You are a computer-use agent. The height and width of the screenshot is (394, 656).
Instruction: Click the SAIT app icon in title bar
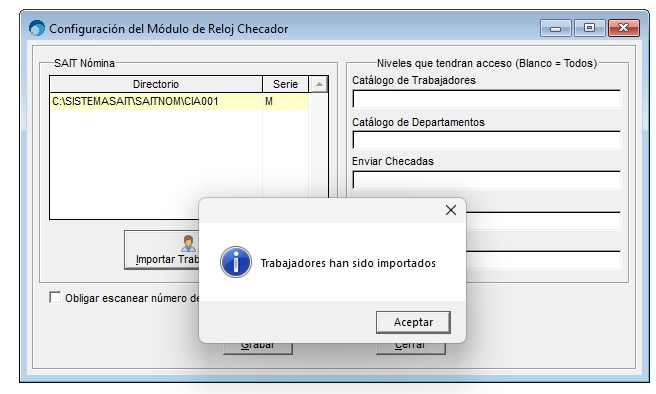click(x=37, y=28)
